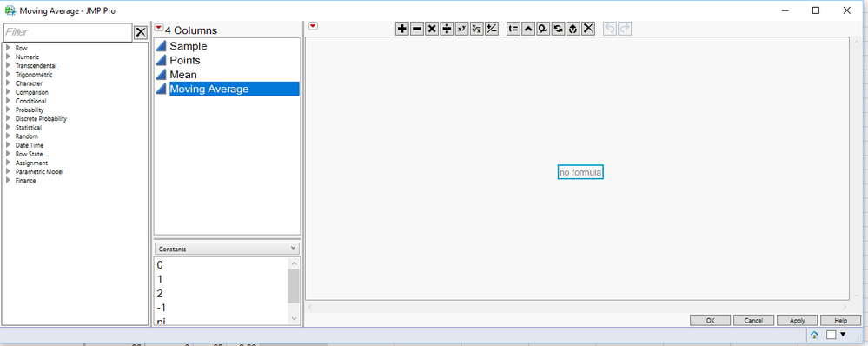The width and height of the screenshot is (868, 346).
Task: Expand the Transcendental function group
Action: pos(9,66)
